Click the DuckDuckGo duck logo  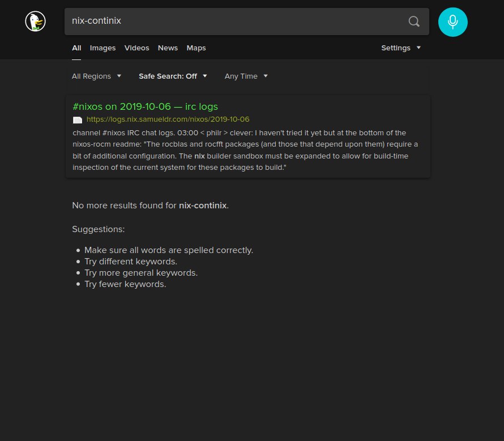(x=35, y=22)
